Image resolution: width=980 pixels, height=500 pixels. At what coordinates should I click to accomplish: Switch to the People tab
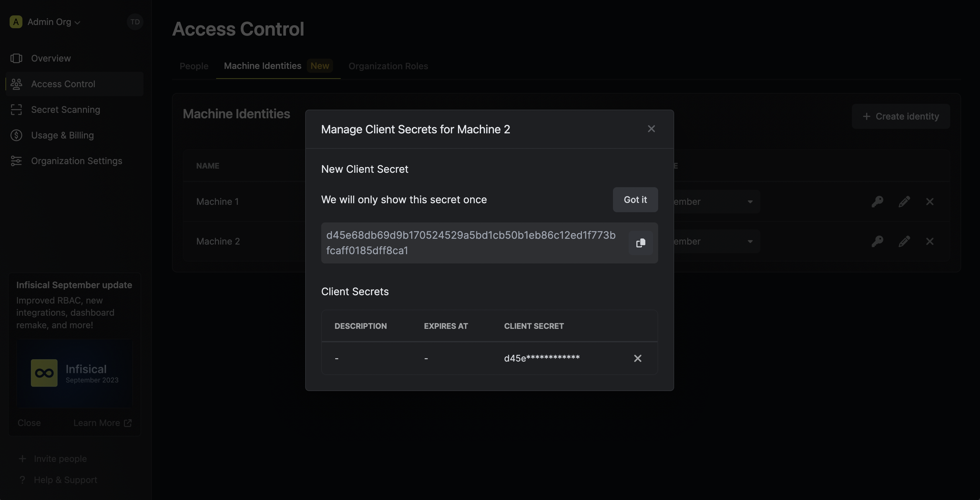(194, 66)
